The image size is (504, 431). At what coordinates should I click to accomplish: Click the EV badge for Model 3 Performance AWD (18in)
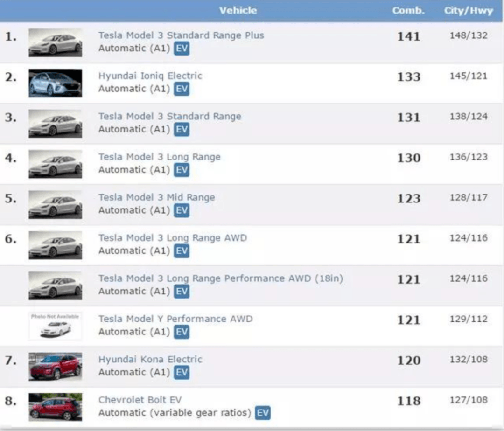pyautogui.click(x=182, y=292)
